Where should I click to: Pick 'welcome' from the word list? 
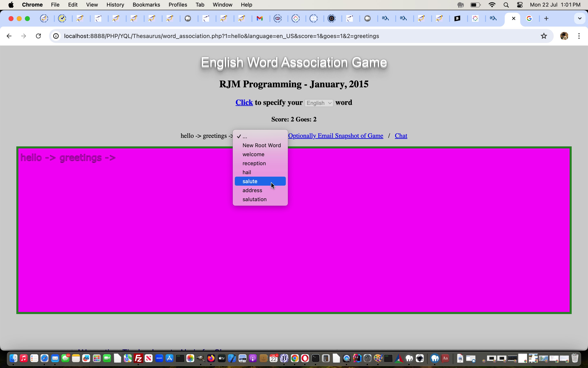click(x=260, y=154)
